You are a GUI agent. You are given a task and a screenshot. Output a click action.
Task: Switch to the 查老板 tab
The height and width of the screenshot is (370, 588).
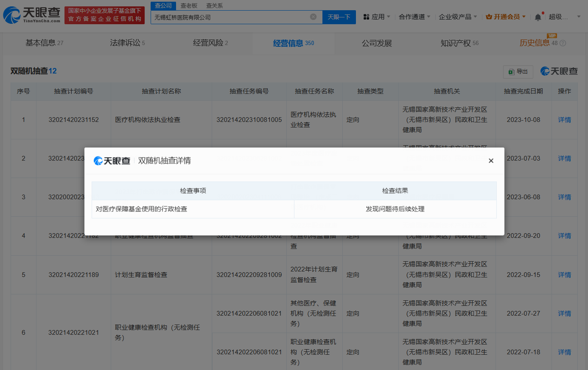click(188, 6)
